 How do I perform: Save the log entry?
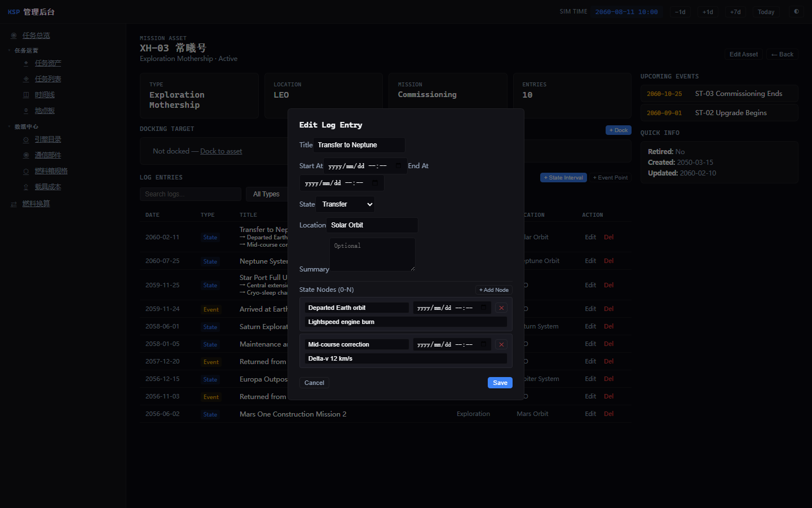(500, 383)
